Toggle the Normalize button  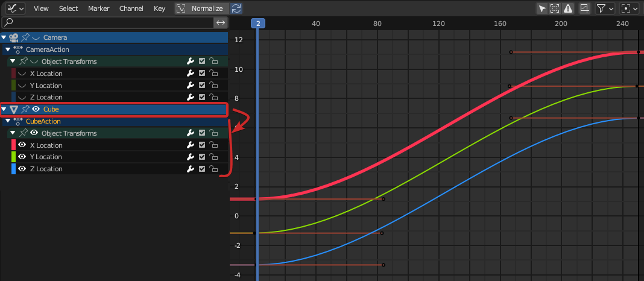click(x=201, y=8)
